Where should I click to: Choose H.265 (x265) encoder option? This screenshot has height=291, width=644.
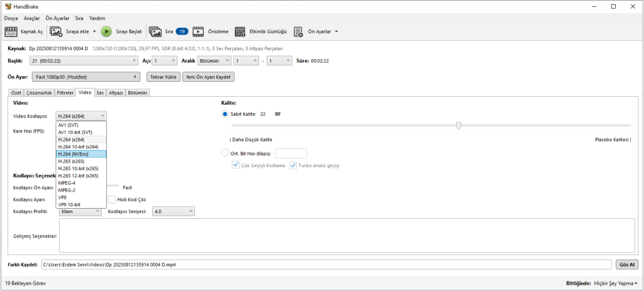(81, 162)
